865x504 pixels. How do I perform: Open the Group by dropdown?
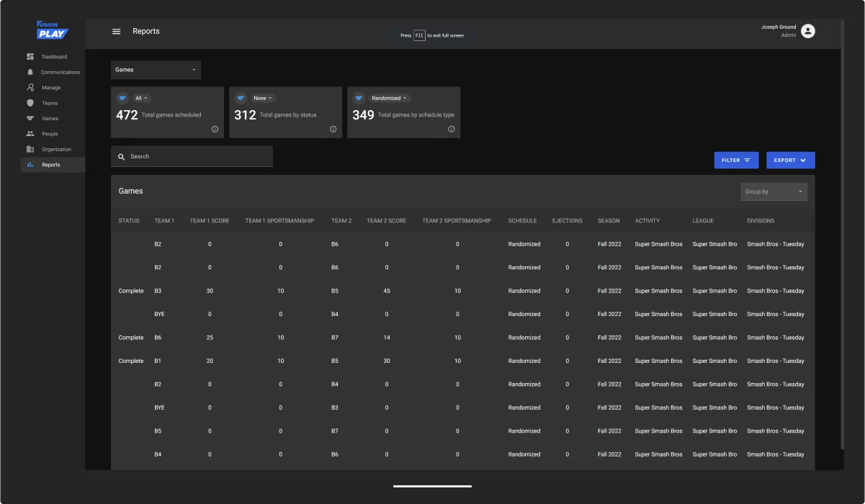[x=774, y=191]
